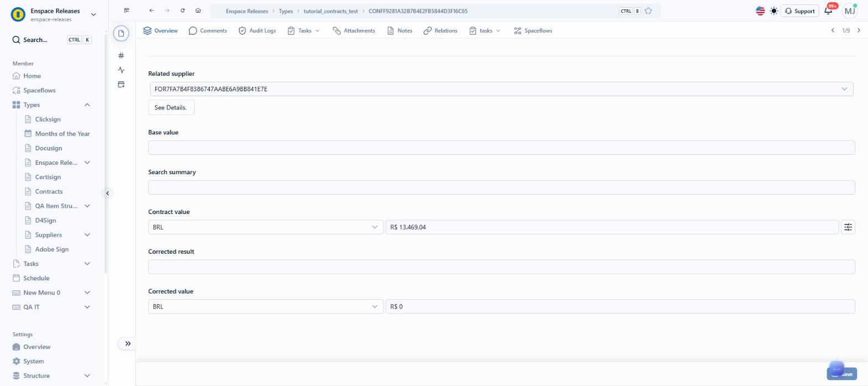The height and width of the screenshot is (386, 868).
Task: Click the Enspace Releases workspace logo
Action: point(18,14)
